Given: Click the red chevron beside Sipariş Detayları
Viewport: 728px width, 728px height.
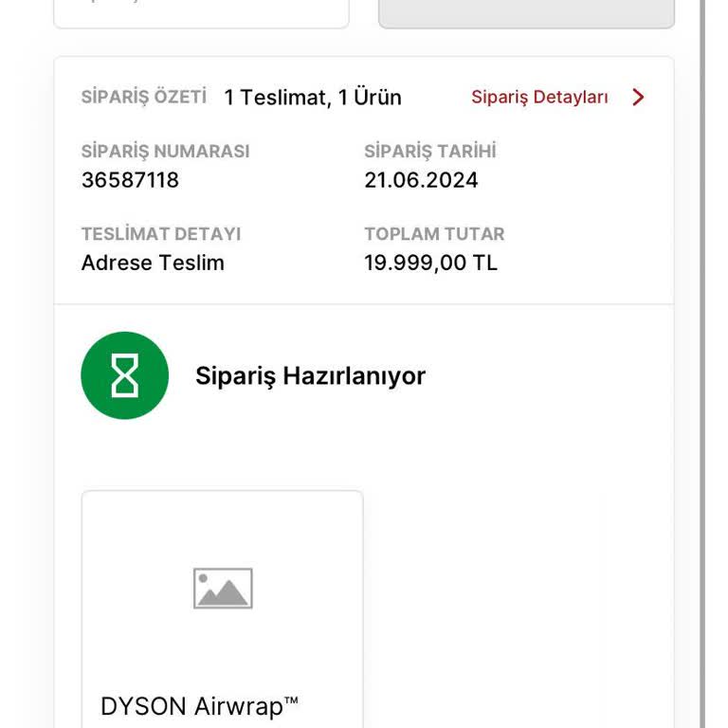Looking at the screenshot, I should 638,97.
